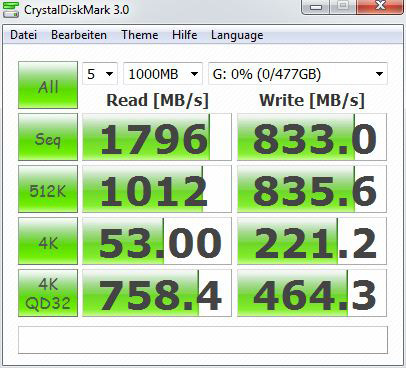Click the Seq write result 833.0

click(x=312, y=137)
